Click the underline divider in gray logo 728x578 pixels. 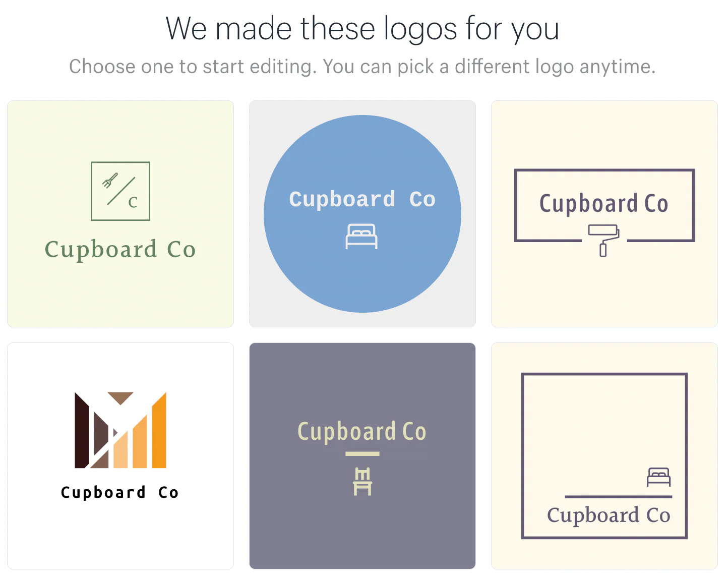tap(362, 454)
